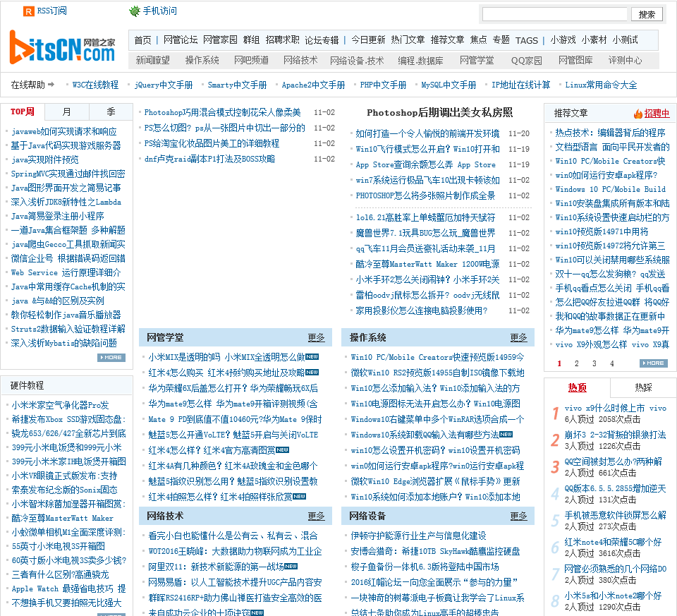Click the green mobile access bug icon
The image size is (677, 616).
(134, 11)
